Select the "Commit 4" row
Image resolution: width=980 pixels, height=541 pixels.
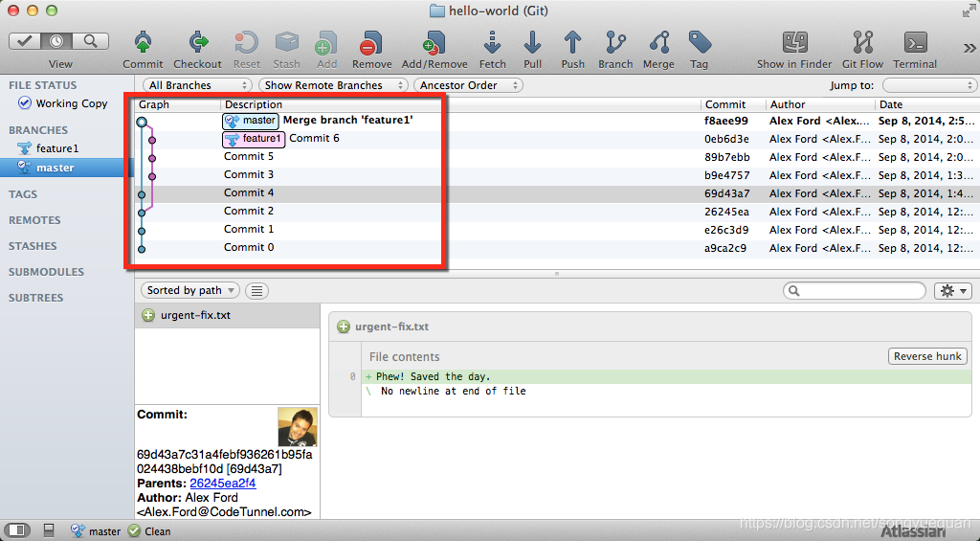tap(556, 193)
